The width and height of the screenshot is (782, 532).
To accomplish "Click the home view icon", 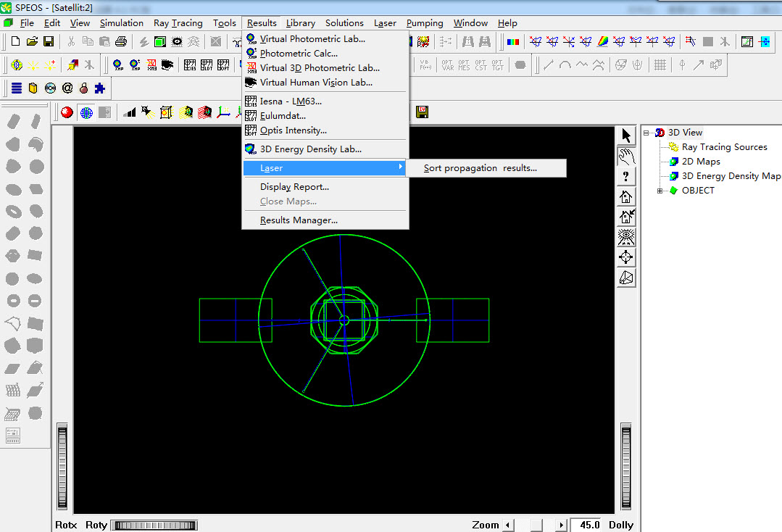I will coord(626,196).
